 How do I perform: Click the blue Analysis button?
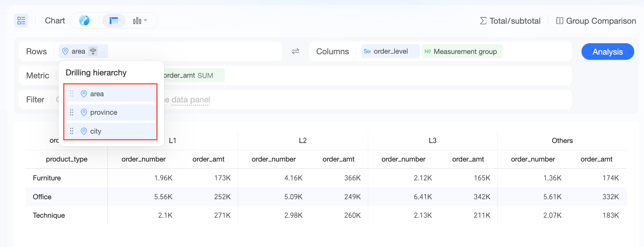pos(608,52)
